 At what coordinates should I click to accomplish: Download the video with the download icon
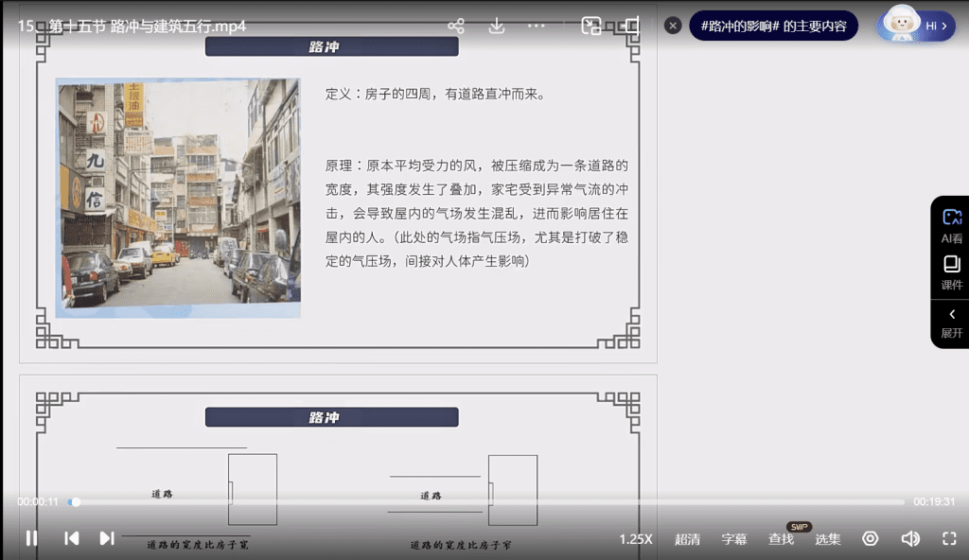point(496,26)
